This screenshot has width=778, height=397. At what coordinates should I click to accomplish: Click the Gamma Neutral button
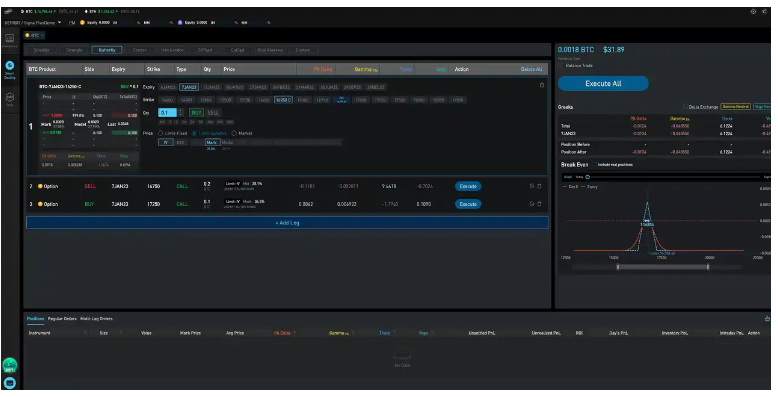(x=735, y=107)
